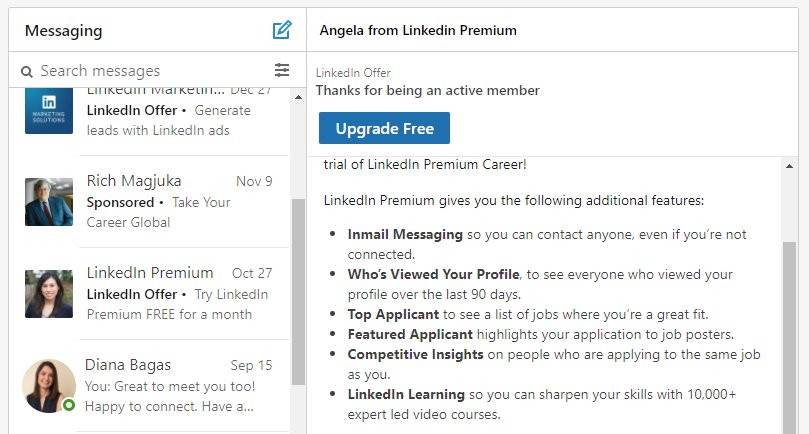This screenshot has width=809, height=434.
Task: Click the conversation list scroll-up arrow
Action: coord(298,97)
